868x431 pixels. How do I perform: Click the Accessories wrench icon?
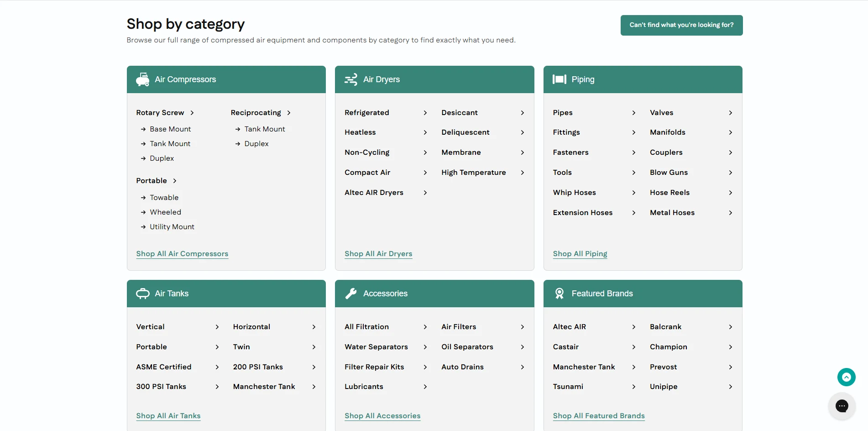coord(351,294)
